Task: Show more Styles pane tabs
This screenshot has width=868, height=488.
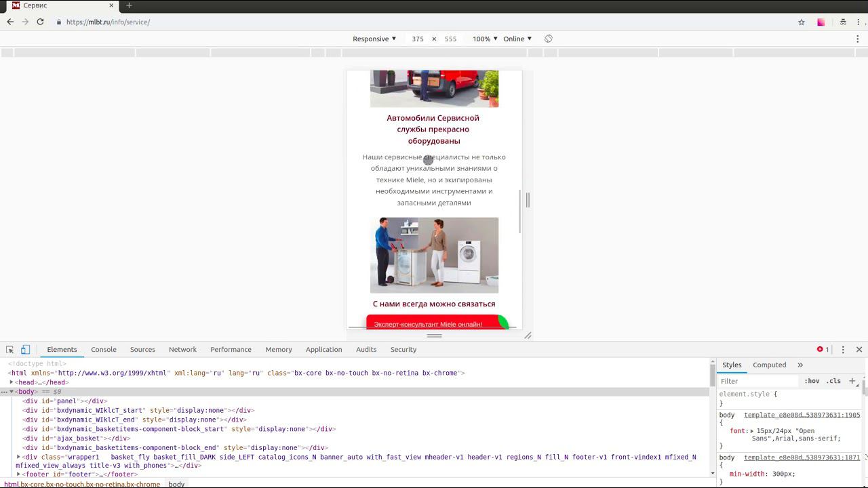Action: 800,365
